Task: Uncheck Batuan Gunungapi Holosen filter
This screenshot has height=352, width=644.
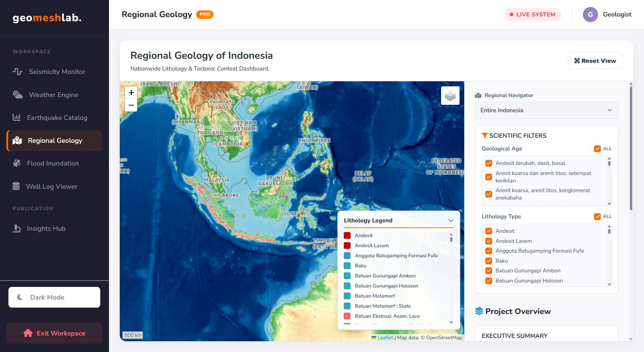Action: (489, 281)
